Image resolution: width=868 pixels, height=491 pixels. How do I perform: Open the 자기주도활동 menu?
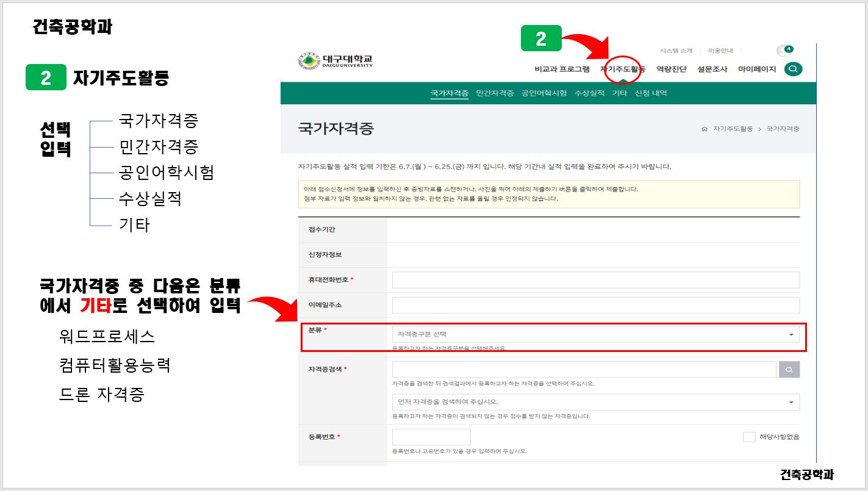tap(622, 69)
